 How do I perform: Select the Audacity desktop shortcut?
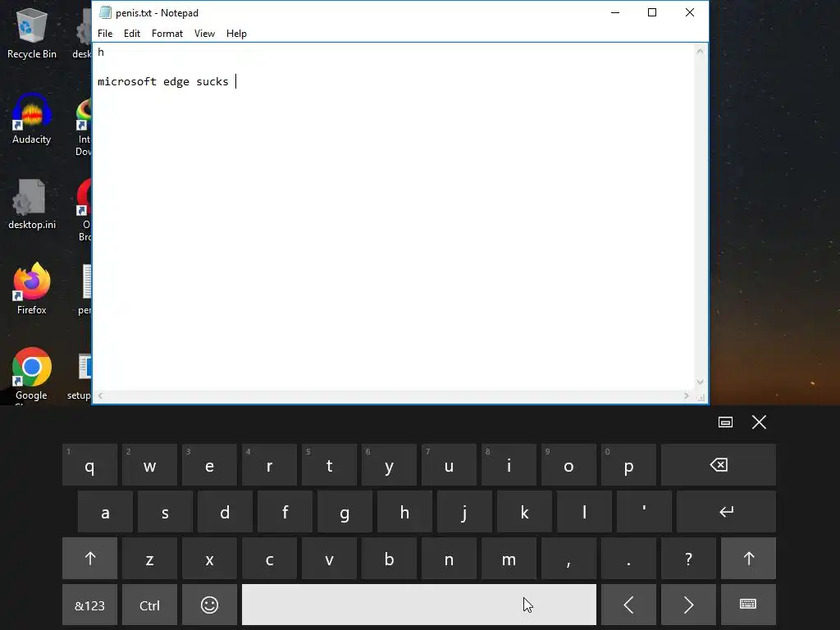click(32, 119)
